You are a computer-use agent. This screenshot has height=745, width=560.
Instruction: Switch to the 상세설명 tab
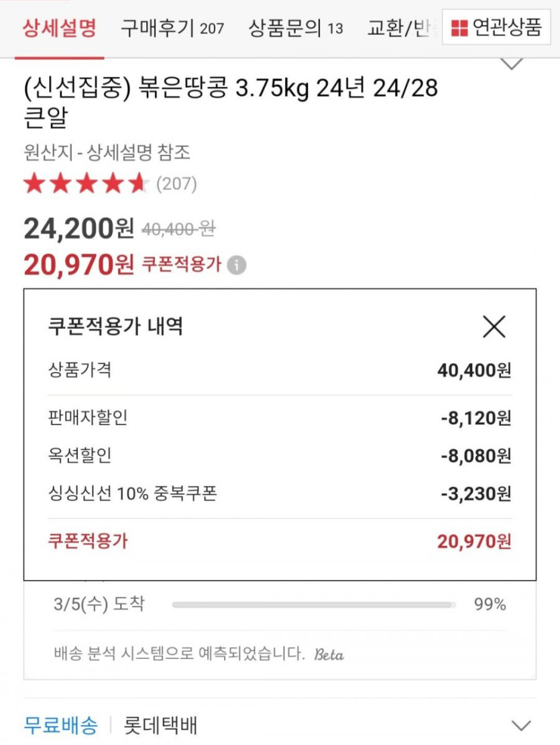(60, 28)
